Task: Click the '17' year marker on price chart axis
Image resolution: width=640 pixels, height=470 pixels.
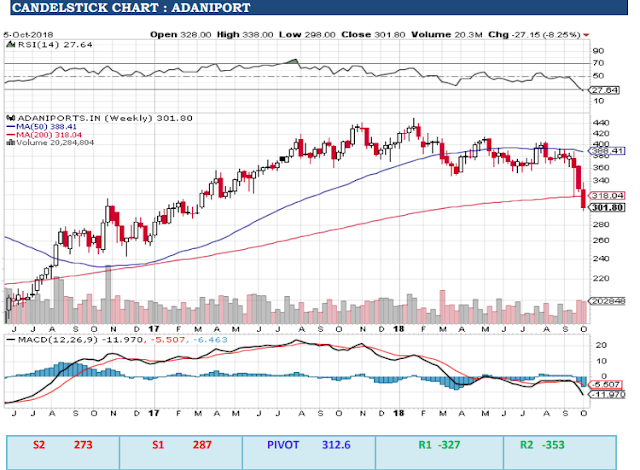Action: (153, 329)
